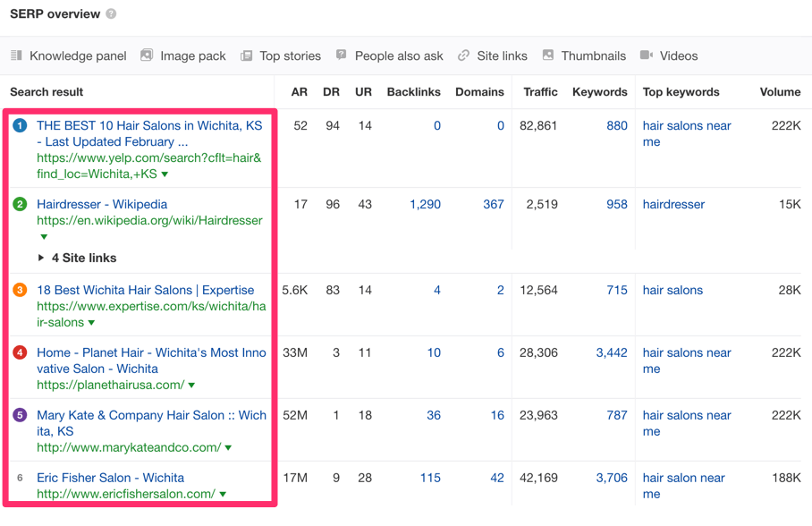The image size is (812, 526).
Task: Visit the expertise.com hair-salons URL link
Action: click(x=151, y=314)
